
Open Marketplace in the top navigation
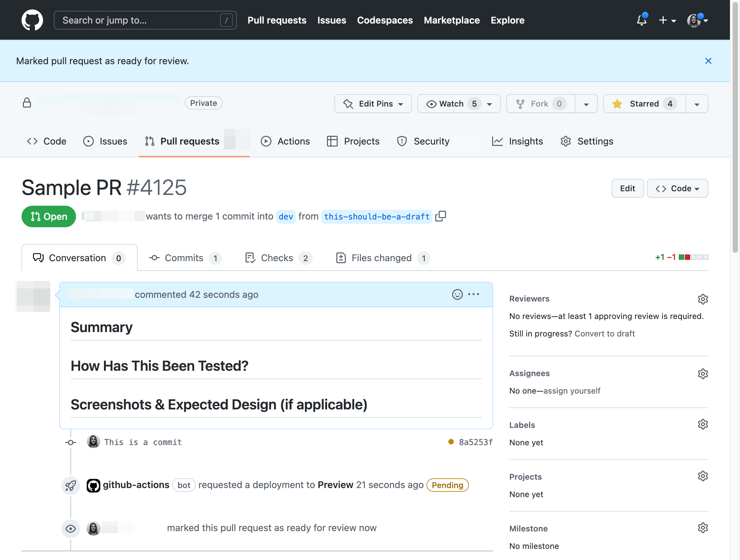pyautogui.click(x=452, y=20)
